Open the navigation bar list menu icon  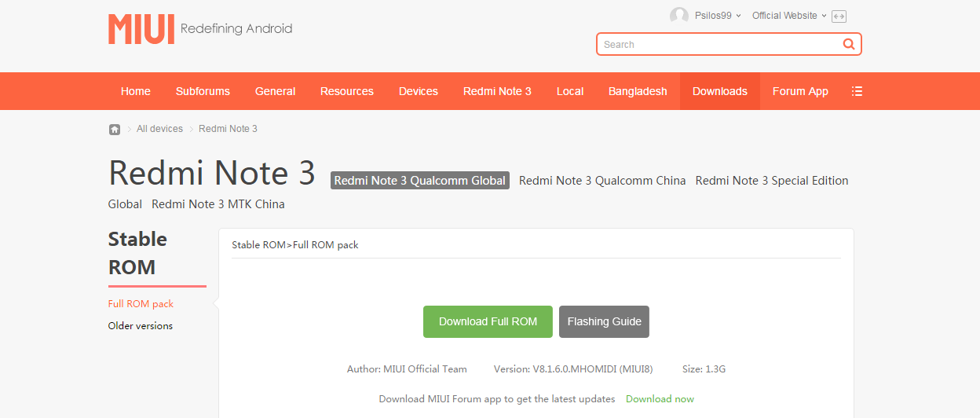point(857,91)
